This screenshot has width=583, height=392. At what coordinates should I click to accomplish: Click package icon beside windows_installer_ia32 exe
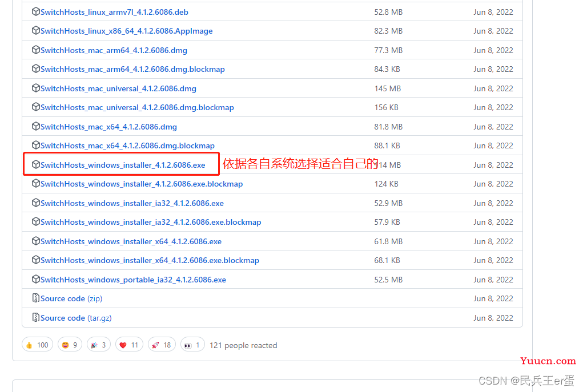coord(36,203)
